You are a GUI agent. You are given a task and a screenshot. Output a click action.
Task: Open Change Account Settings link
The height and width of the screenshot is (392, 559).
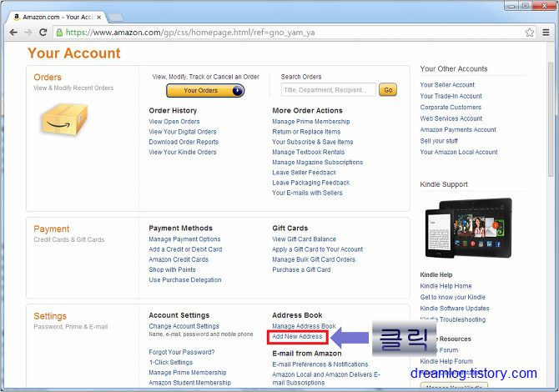pos(184,326)
